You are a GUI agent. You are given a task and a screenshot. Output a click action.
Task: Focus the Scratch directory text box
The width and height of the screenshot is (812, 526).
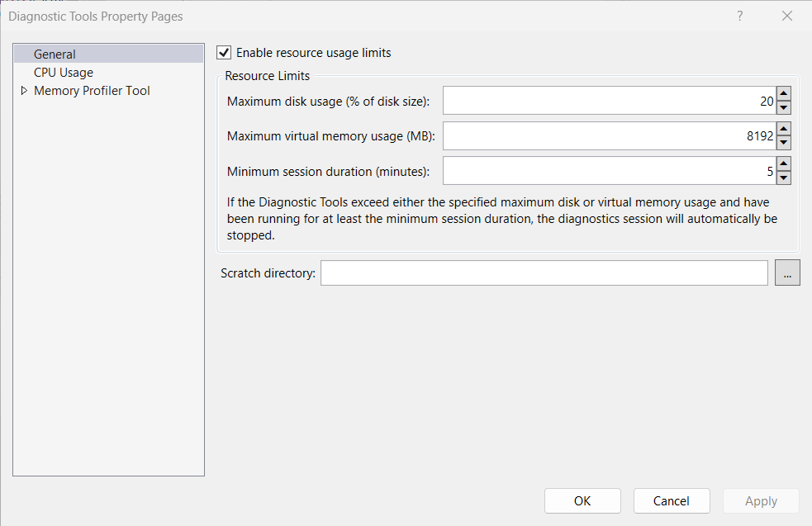click(544, 272)
